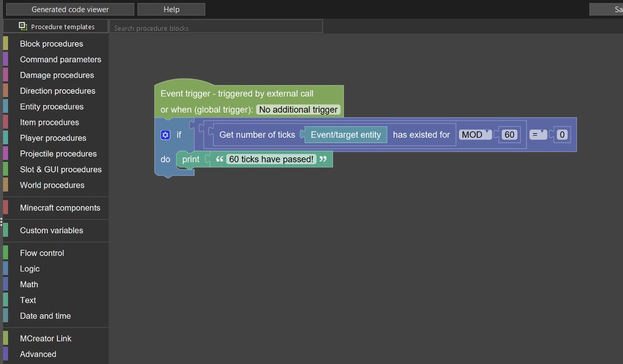This screenshot has height=364, width=623.
Task: Click the sidebar resize handle dots
Action: click(2, 221)
